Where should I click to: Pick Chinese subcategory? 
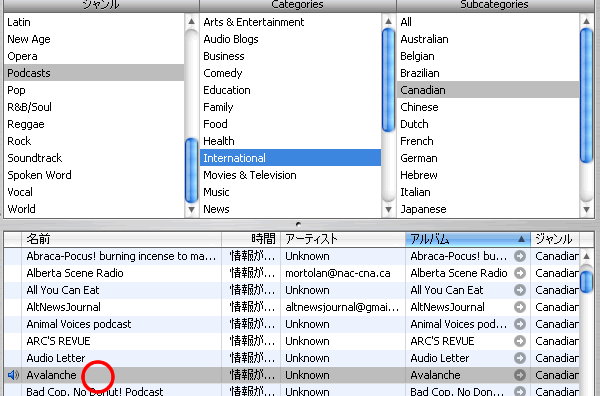click(x=488, y=107)
